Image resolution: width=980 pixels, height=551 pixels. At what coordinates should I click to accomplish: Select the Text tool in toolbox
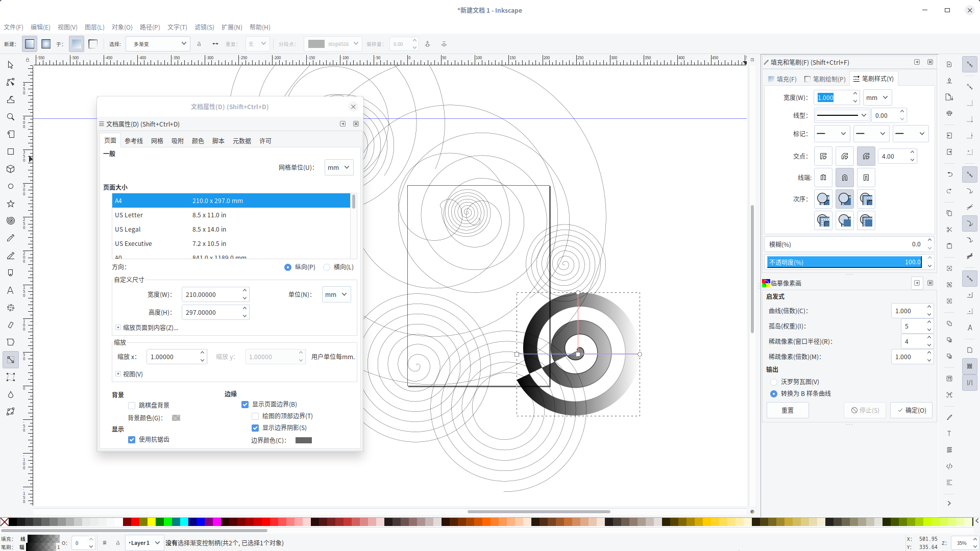pos(10,290)
